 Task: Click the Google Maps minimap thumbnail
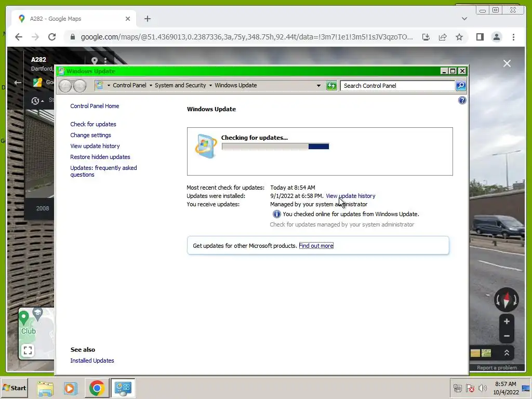[36, 333]
